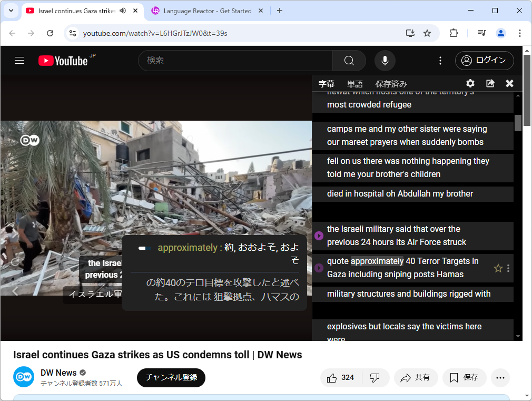Reload the YouTube page

50,33
